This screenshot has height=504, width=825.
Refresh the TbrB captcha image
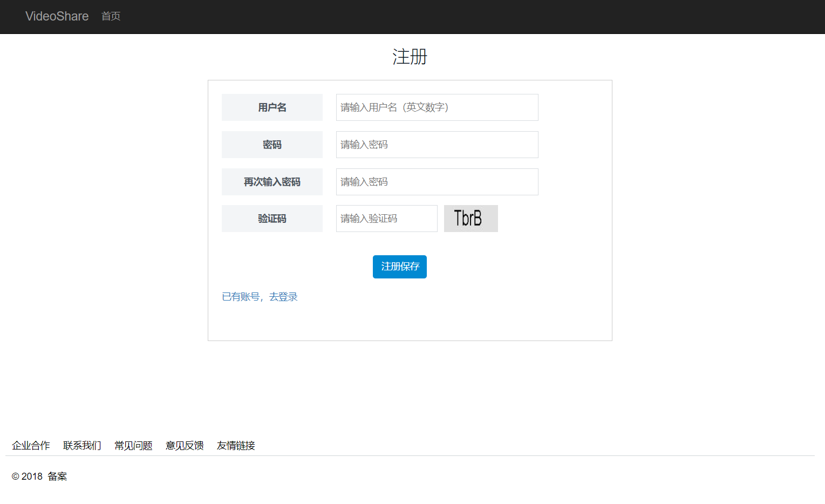pyautogui.click(x=471, y=219)
